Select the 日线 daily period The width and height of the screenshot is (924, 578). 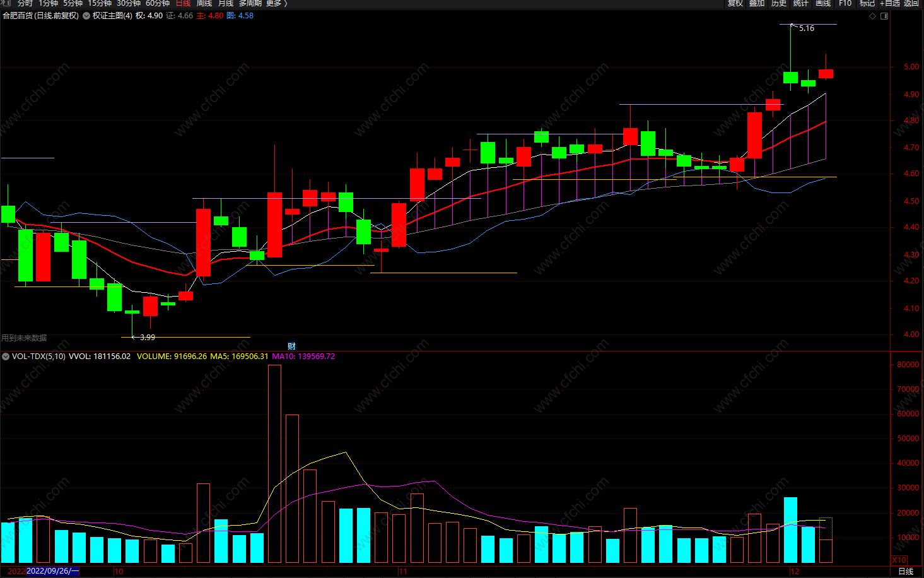point(183,3)
